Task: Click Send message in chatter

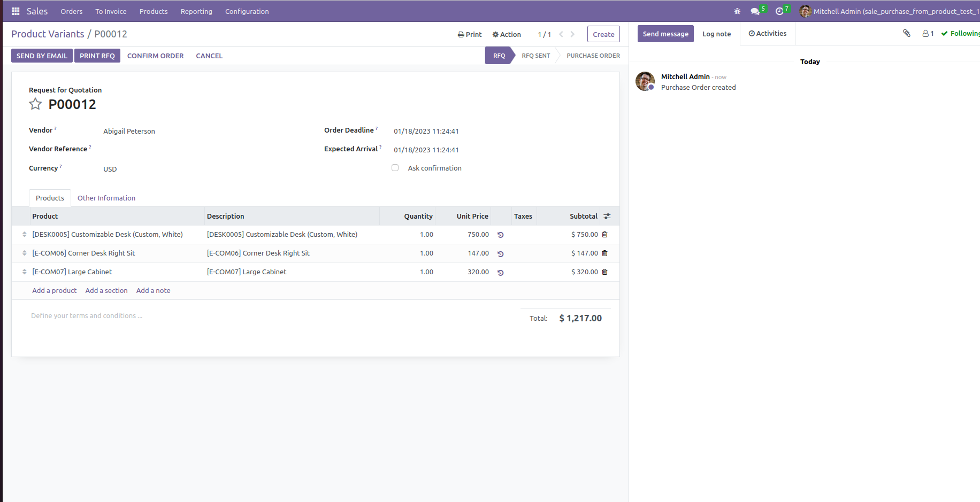Action: (665, 34)
